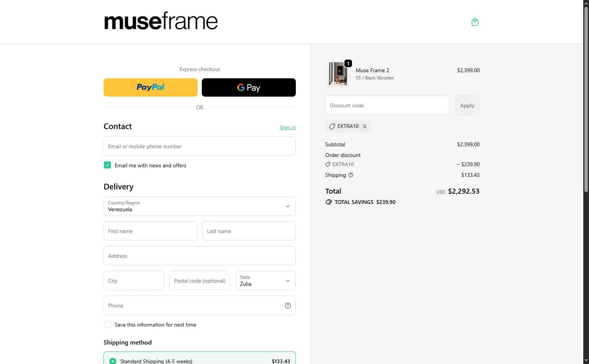Pay with Google Pay express checkout
589x364 pixels.
pos(249,87)
